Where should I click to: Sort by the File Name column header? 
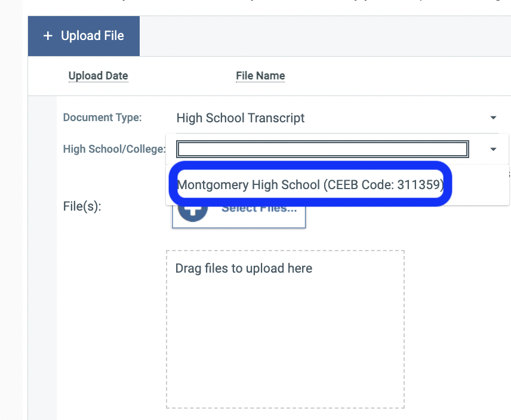click(x=260, y=76)
